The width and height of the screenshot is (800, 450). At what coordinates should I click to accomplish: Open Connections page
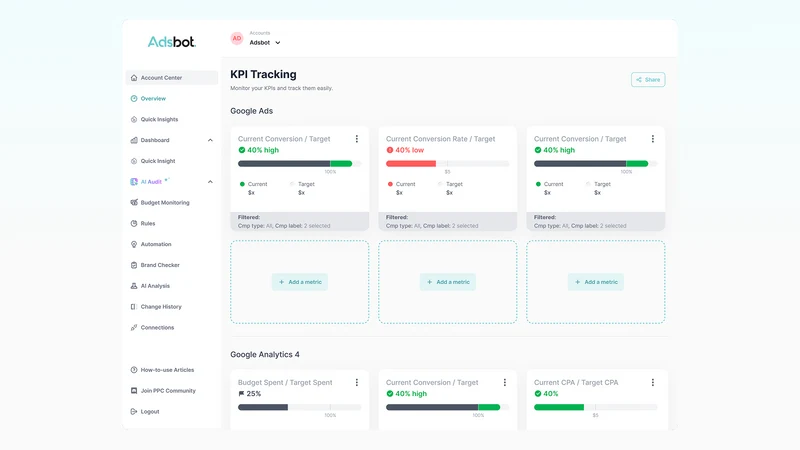pyautogui.click(x=157, y=328)
